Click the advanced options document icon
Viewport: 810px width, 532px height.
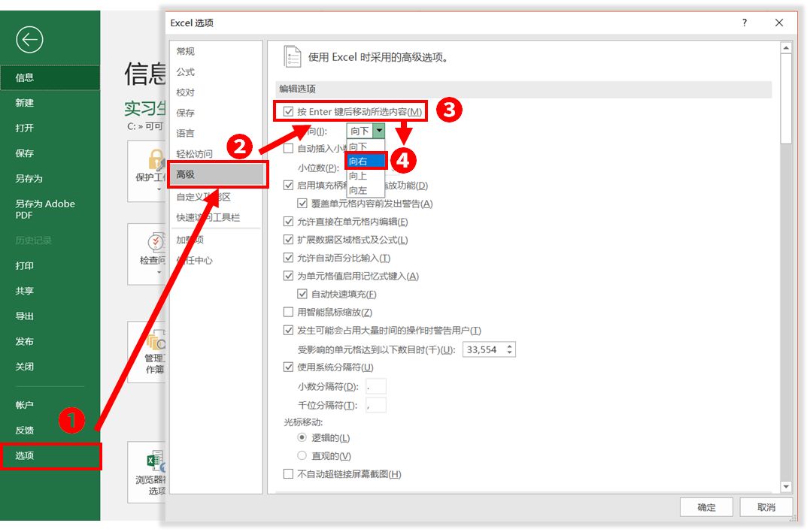coord(292,57)
